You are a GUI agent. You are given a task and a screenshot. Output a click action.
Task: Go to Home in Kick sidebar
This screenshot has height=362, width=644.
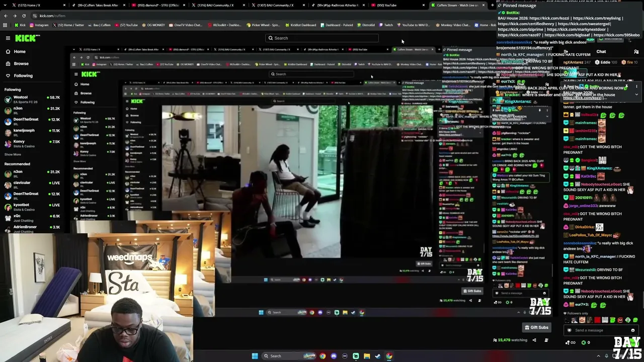click(x=20, y=51)
